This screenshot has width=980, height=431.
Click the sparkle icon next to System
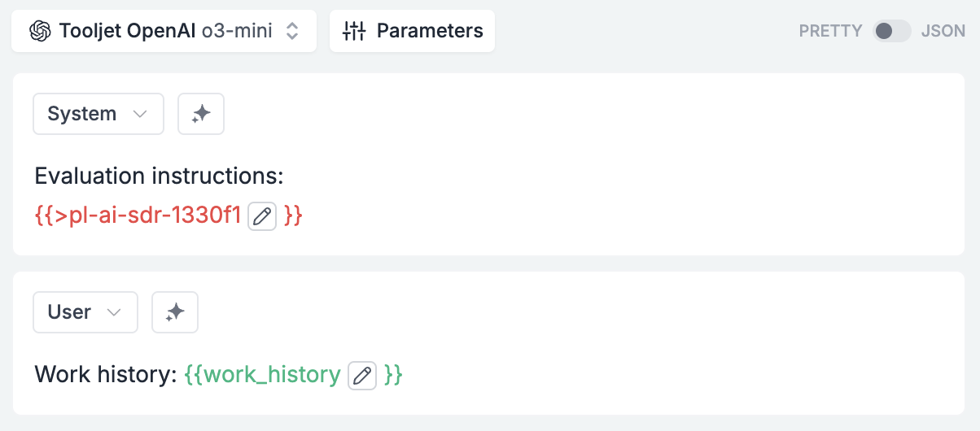coord(201,114)
